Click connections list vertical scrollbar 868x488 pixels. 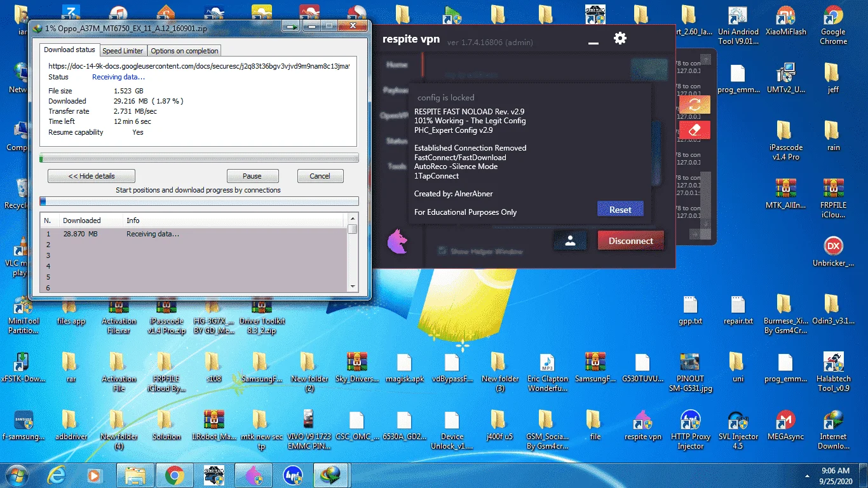[353, 254]
